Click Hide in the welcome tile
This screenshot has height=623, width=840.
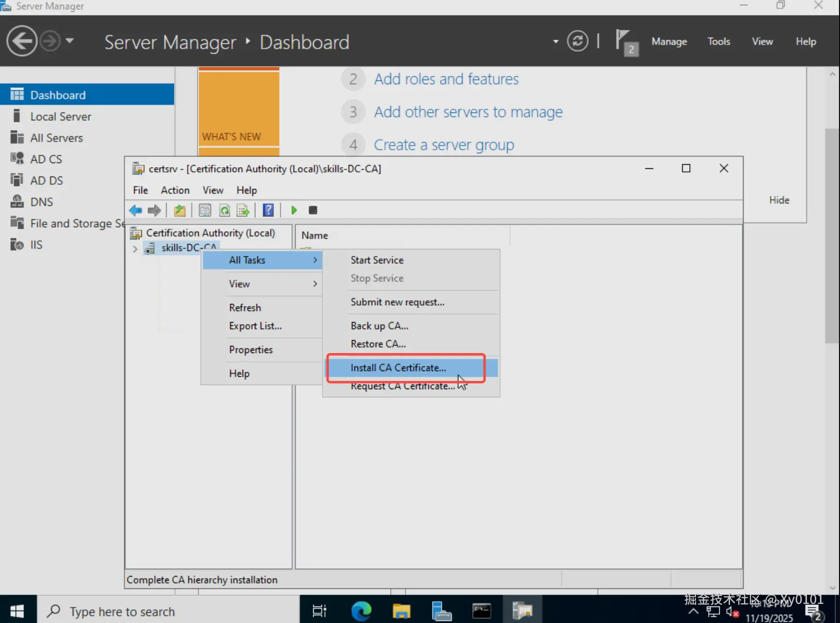pyautogui.click(x=779, y=200)
